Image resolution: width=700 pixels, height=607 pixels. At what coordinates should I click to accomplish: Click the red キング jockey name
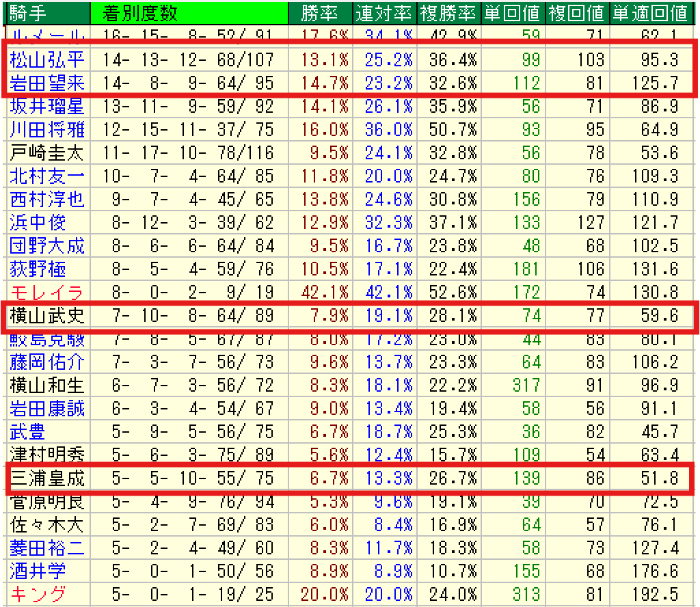tap(38, 593)
